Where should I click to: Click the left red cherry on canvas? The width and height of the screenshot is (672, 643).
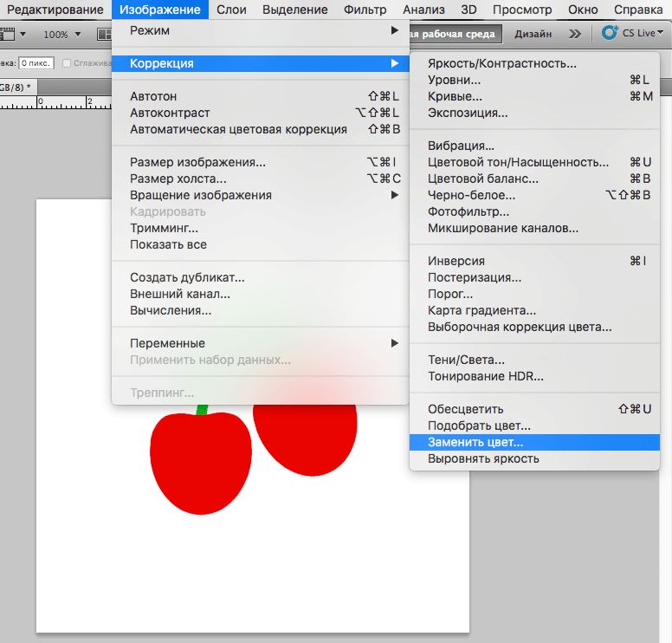200,464
